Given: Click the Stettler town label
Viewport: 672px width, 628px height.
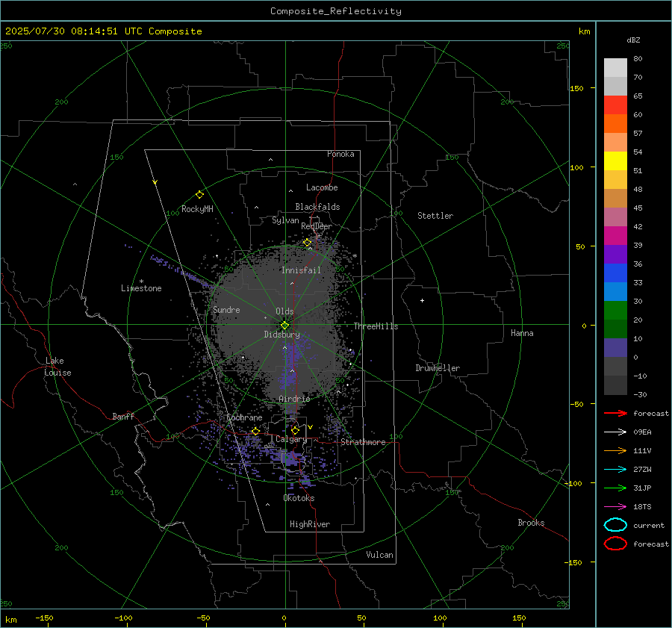Looking at the screenshot, I should tap(435, 216).
